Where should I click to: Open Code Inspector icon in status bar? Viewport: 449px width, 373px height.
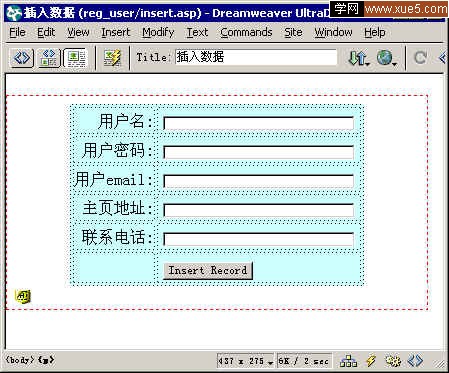pyautogui.click(x=415, y=361)
